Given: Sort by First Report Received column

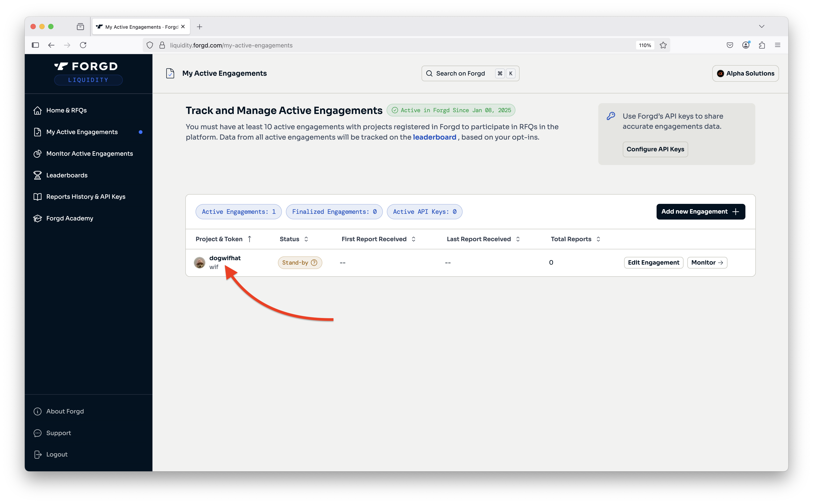Looking at the screenshot, I should 413,239.
